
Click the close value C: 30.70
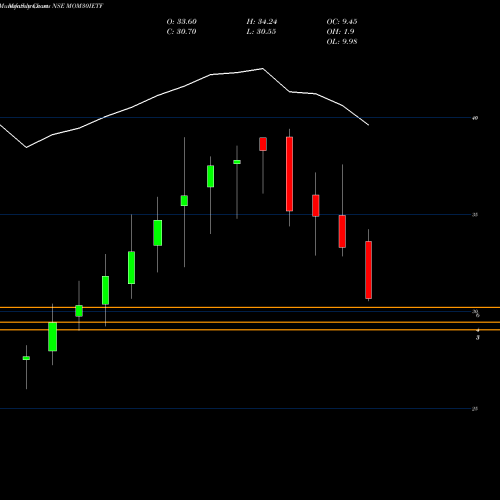pyautogui.click(x=181, y=32)
